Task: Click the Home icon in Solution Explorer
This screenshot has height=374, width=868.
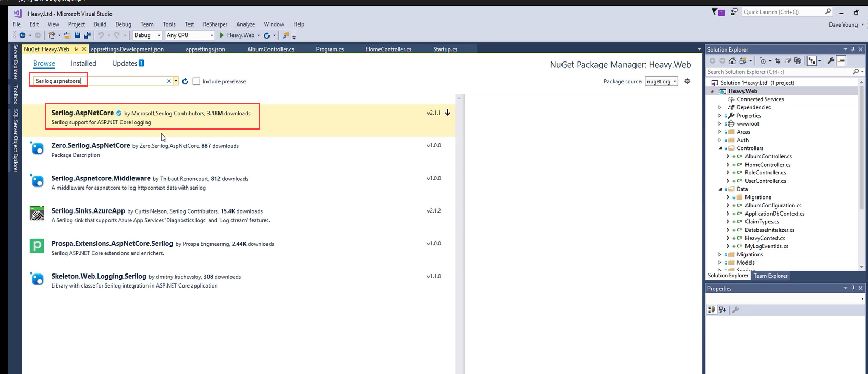Action: point(732,61)
